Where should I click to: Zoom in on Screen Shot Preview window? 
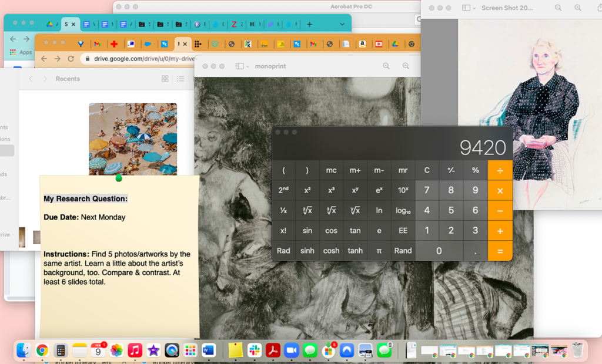point(578,8)
